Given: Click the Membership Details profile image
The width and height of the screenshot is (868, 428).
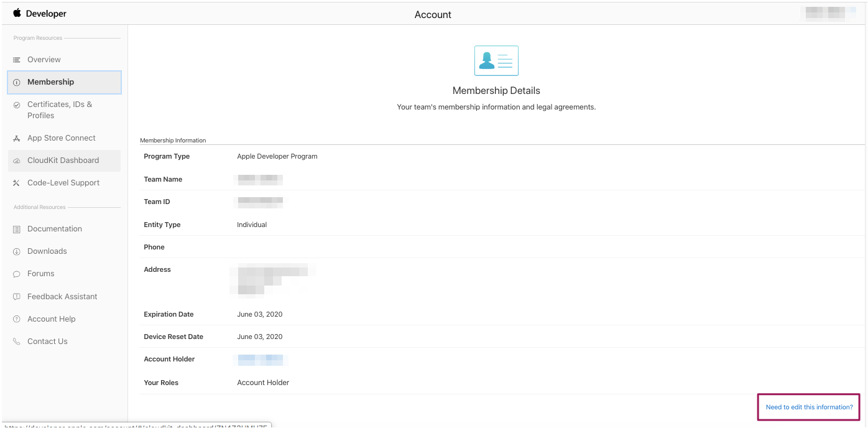Looking at the screenshot, I should (x=496, y=60).
